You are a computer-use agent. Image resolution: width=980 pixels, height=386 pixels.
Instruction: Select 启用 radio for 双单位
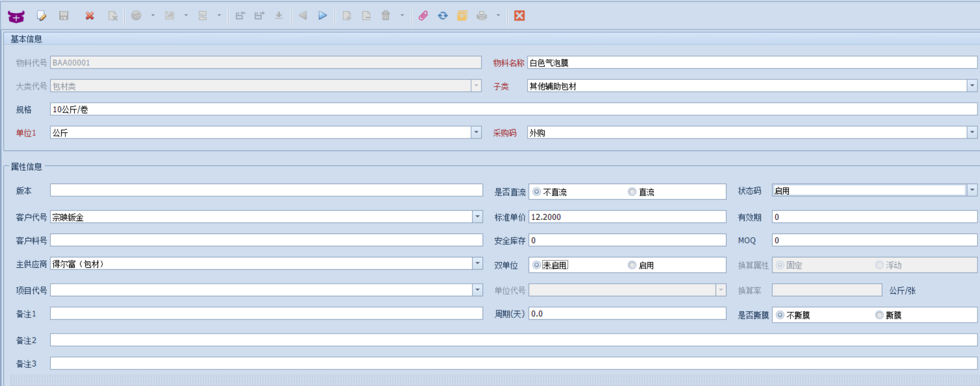(632, 265)
